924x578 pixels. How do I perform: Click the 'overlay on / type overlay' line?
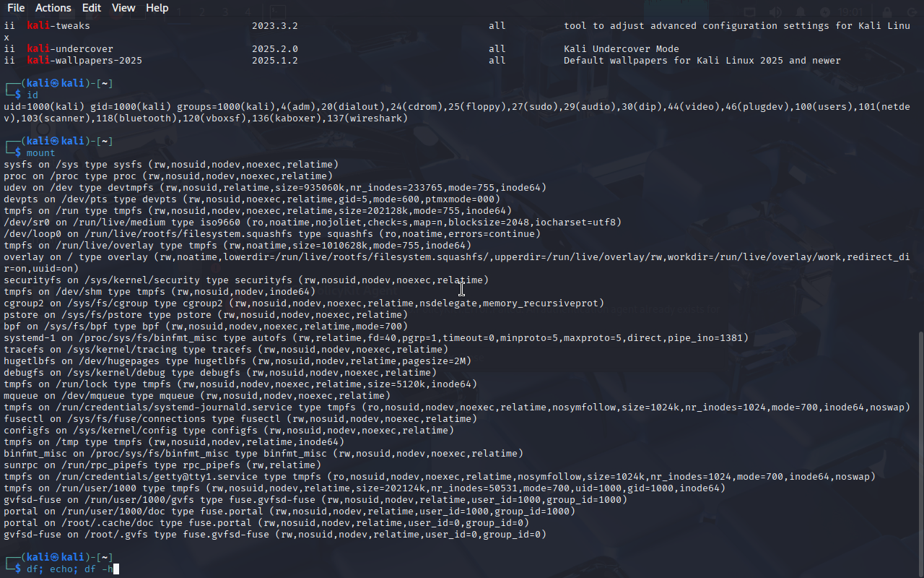coord(456,263)
